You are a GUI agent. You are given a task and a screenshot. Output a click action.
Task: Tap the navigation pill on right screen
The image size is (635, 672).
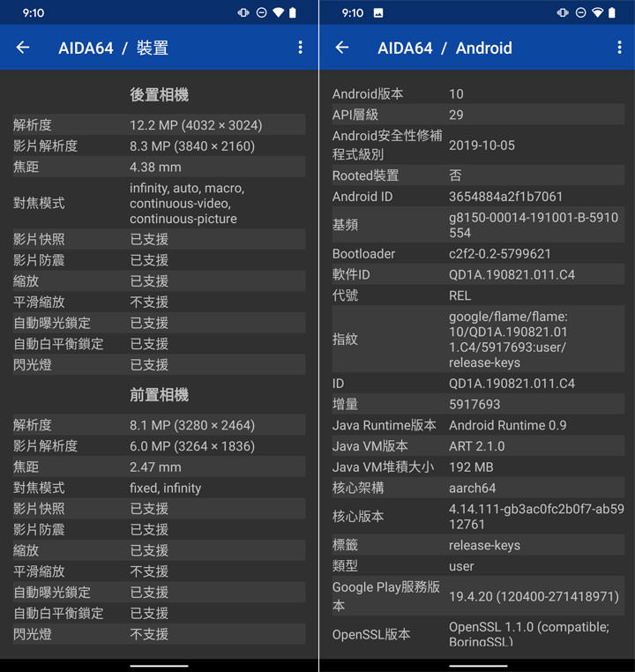coord(478,666)
